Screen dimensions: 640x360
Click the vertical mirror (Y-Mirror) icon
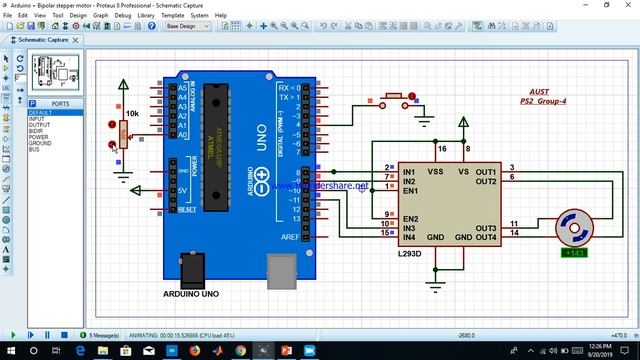click(x=20, y=100)
